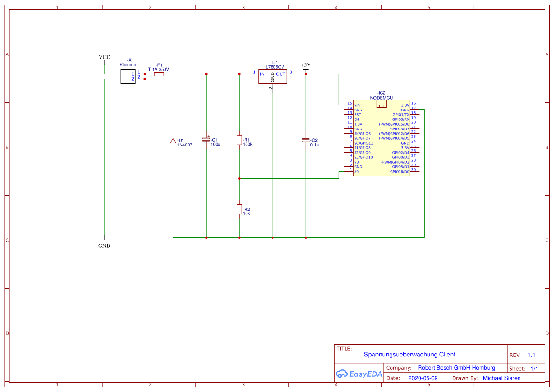Click the company name Robert Bosch GmbH Homburg
555x392 pixels.
click(x=456, y=367)
